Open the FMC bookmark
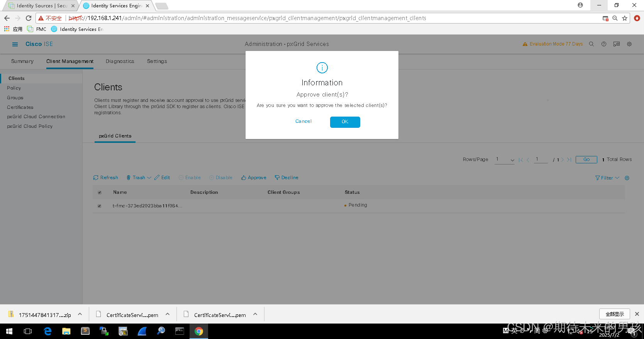Screen dimensions: 644x339 pyautogui.click(x=37, y=29)
